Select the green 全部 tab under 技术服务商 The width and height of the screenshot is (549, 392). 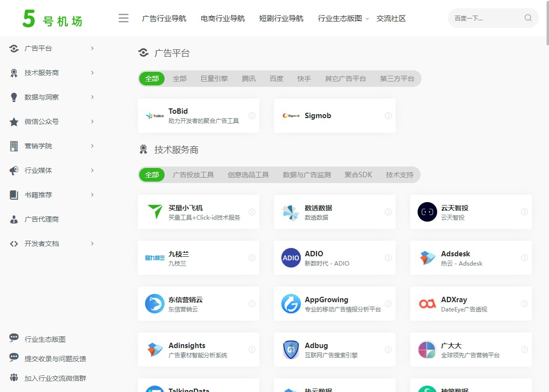152,175
